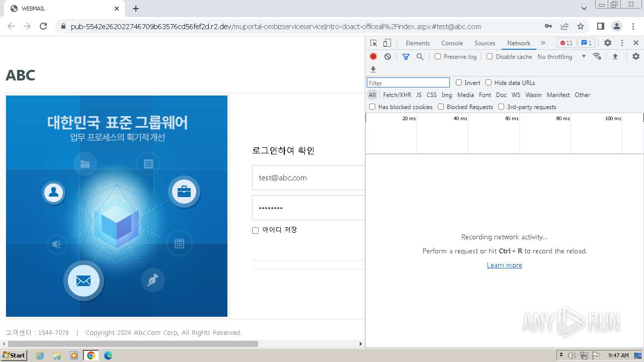This screenshot has height=362, width=644.
Task: Open Microsoft Edge from the taskbar
Action: click(x=108, y=355)
